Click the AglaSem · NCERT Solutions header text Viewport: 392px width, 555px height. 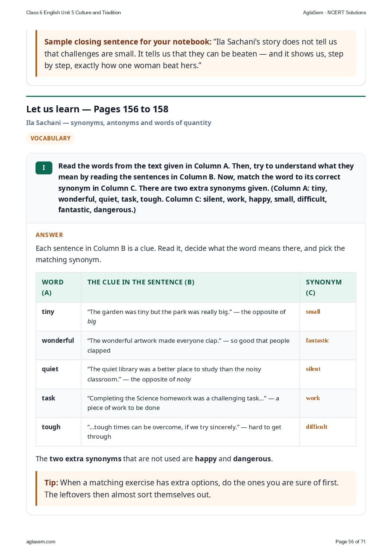click(334, 12)
